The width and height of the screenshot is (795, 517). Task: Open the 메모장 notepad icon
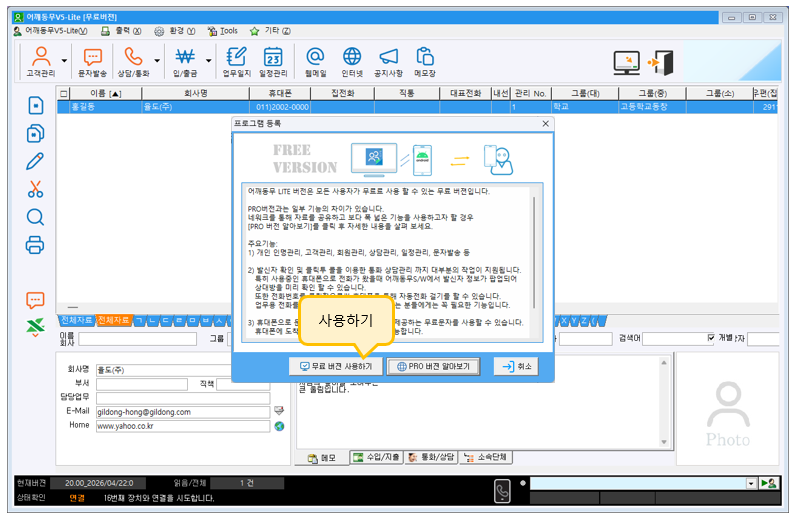tap(425, 62)
